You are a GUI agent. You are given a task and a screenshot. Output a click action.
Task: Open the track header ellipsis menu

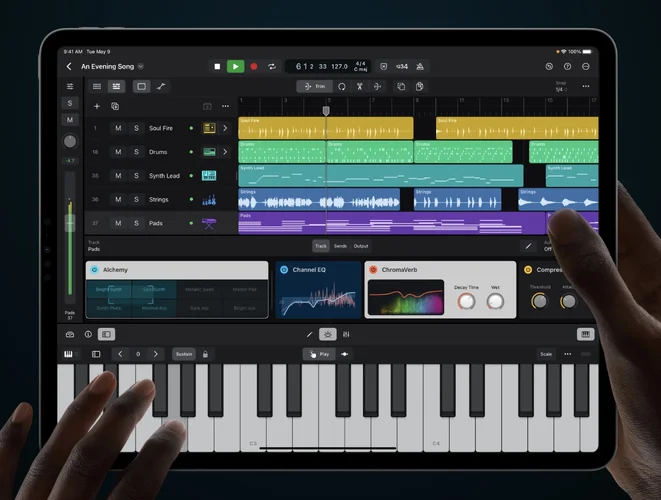pyautogui.click(x=226, y=106)
